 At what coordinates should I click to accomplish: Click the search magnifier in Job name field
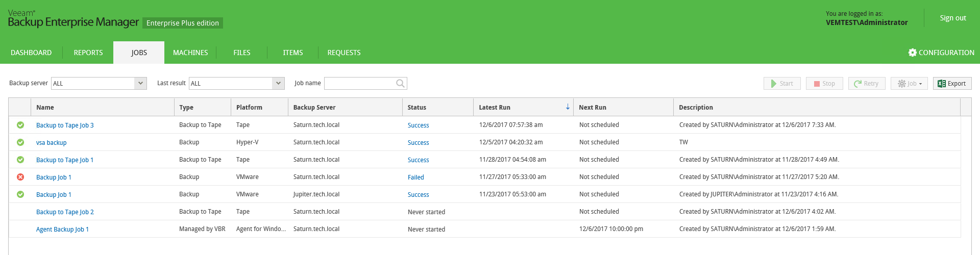click(x=401, y=83)
